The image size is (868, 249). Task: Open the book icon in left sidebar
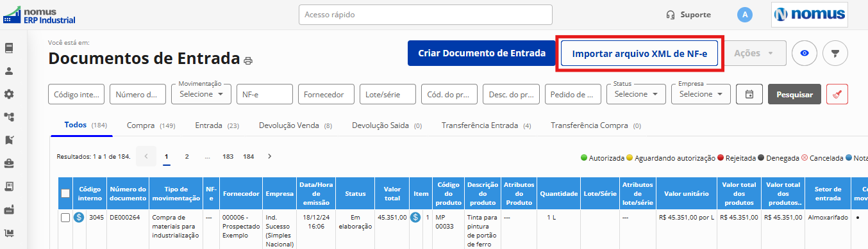coord(9,48)
